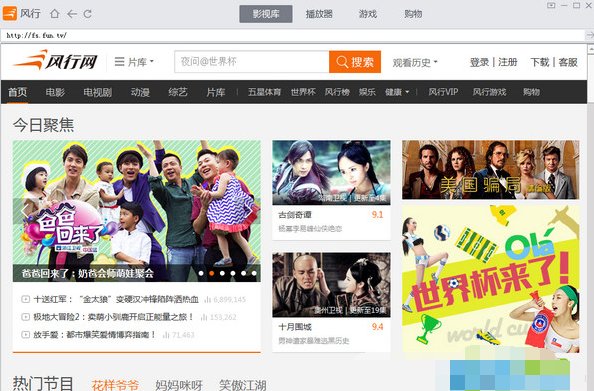
Task: Select the fifth carousel dot indicator
Action: [244, 273]
